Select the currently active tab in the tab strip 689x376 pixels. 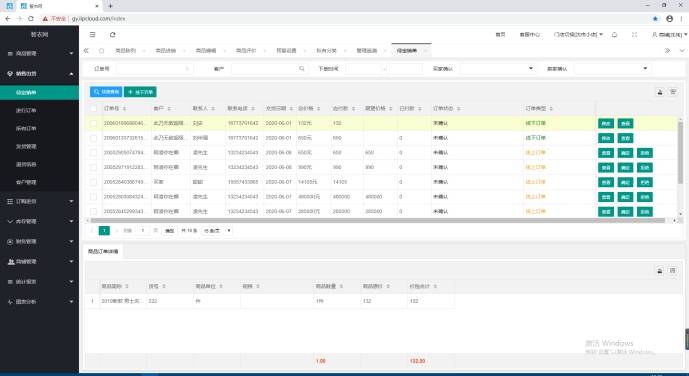[x=411, y=51]
